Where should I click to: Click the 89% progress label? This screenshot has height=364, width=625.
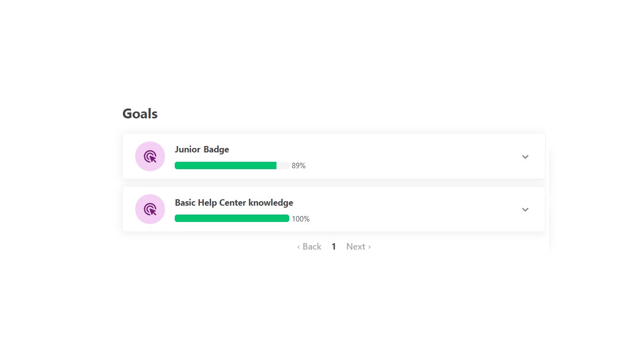299,166
